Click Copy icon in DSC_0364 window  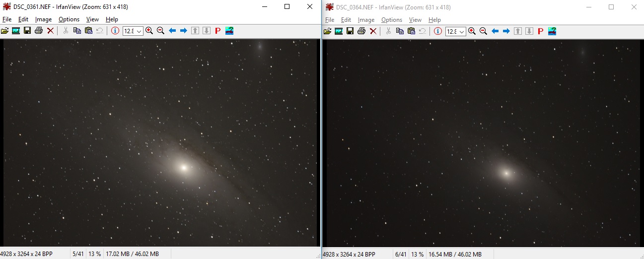[x=400, y=31]
